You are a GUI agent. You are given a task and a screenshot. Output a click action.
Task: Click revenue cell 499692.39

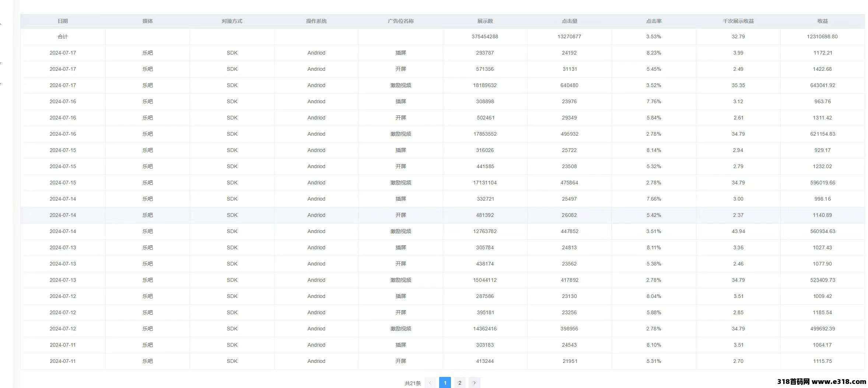point(822,329)
